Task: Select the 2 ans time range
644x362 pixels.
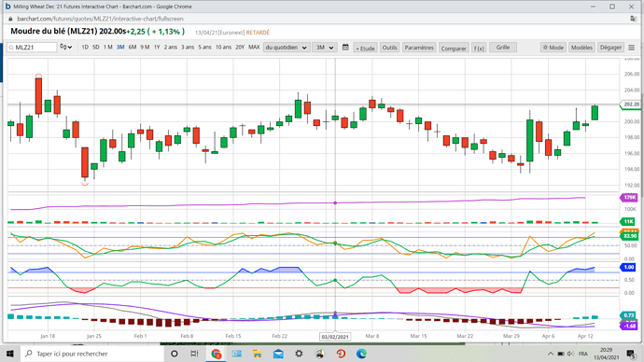Action: click(171, 48)
